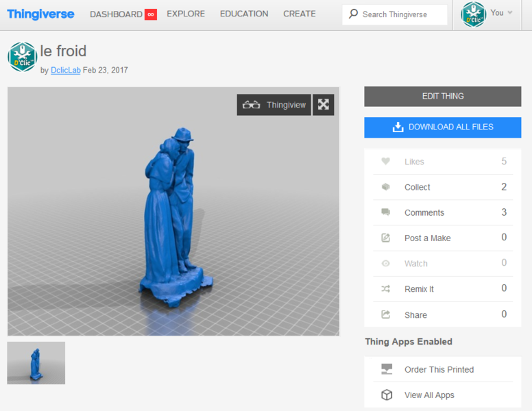Click the Likes heart icon
The height and width of the screenshot is (411, 532).
(x=385, y=162)
